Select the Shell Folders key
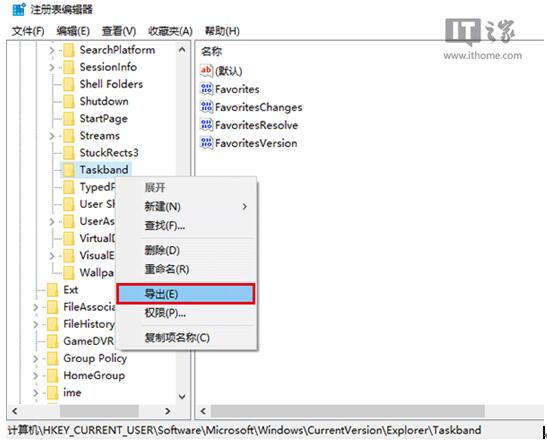This screenshot has height=440, width=547. tap(111, 84)
